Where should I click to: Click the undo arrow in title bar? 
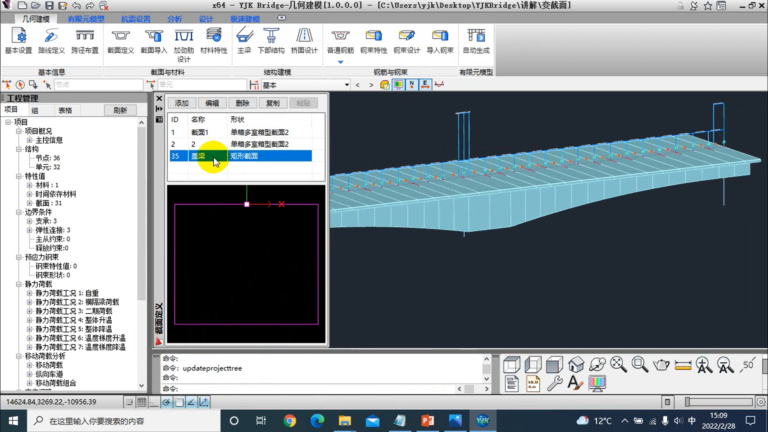(x=76, y=5)
